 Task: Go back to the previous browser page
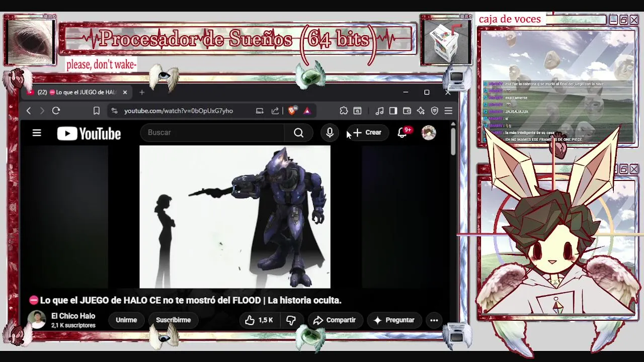tap(29, 111)
